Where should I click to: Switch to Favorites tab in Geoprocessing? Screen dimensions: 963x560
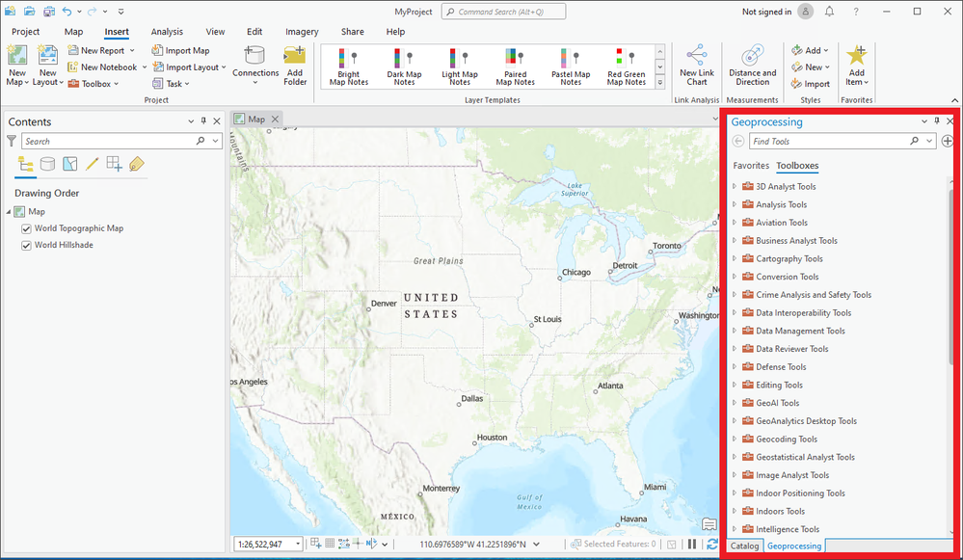[751, 165]
